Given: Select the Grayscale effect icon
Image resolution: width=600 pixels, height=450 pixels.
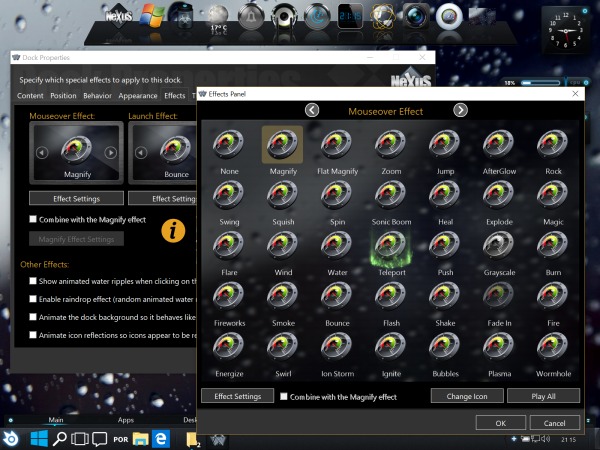Looking at the screenshot, I should click(x=499, y=246).
